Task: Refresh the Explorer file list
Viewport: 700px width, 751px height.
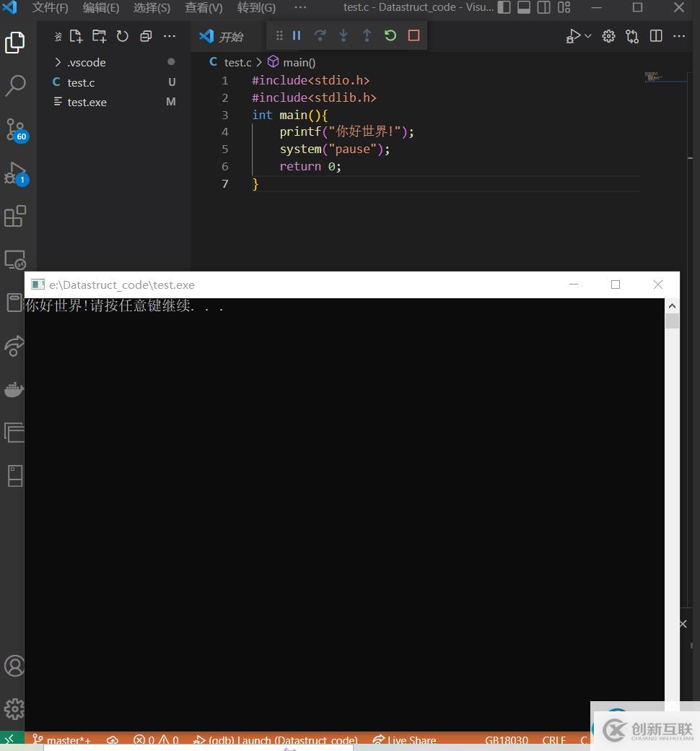Action: coord(122,36)
